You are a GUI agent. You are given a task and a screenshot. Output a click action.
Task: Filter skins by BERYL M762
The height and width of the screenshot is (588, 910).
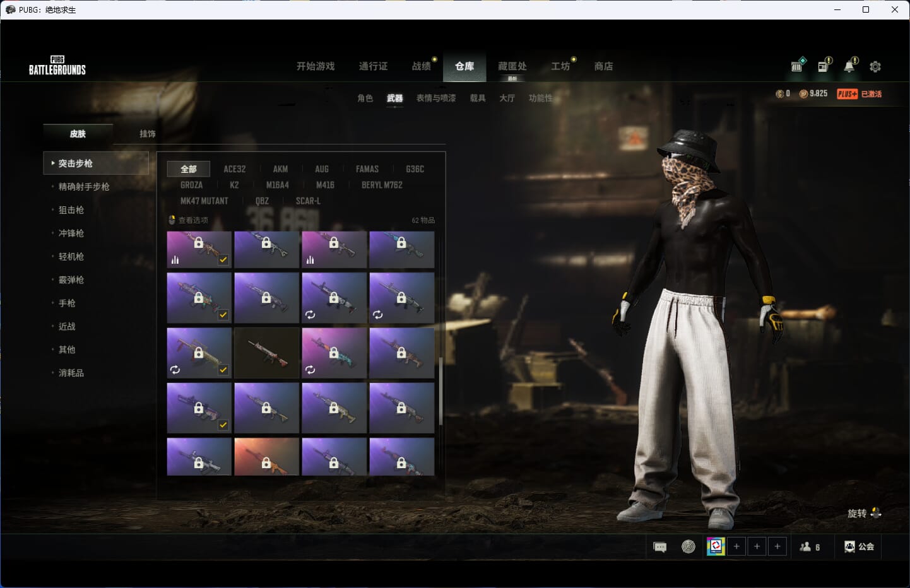382,185
